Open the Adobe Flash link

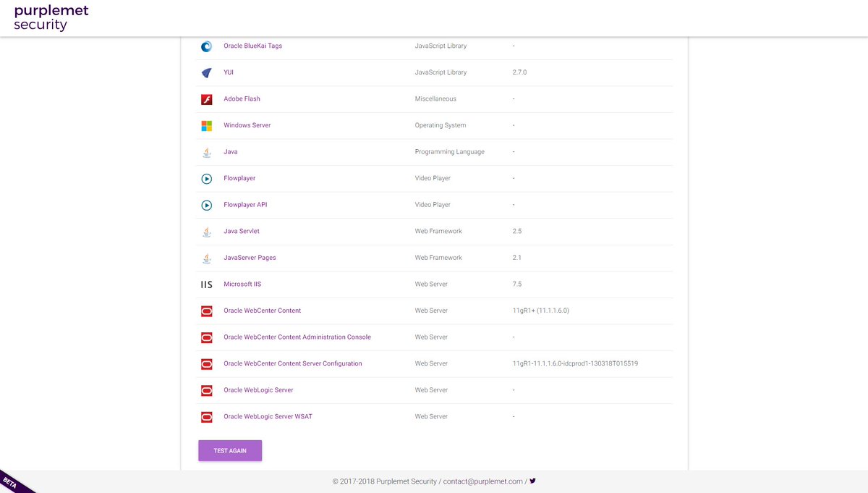(x=242, y=98)
